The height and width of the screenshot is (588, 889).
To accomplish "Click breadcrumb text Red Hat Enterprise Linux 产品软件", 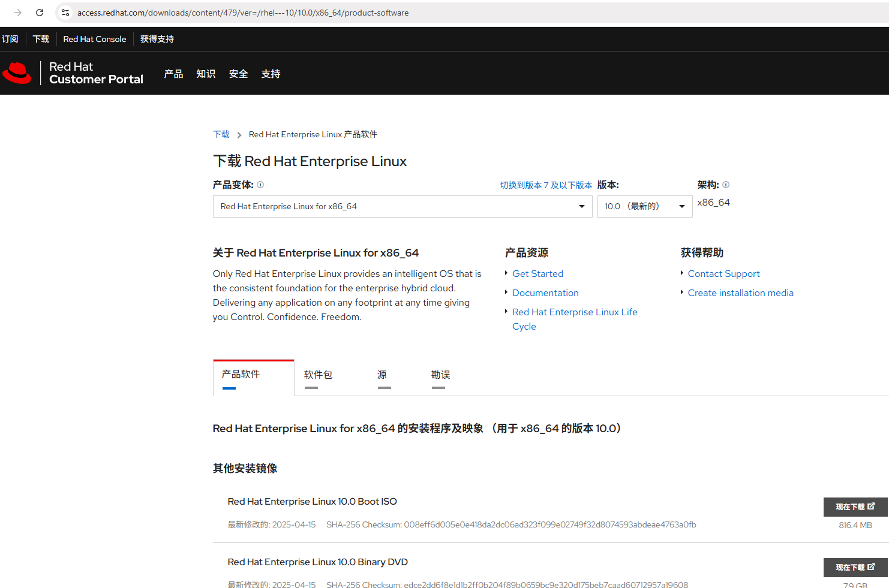I will coord(313,134).
